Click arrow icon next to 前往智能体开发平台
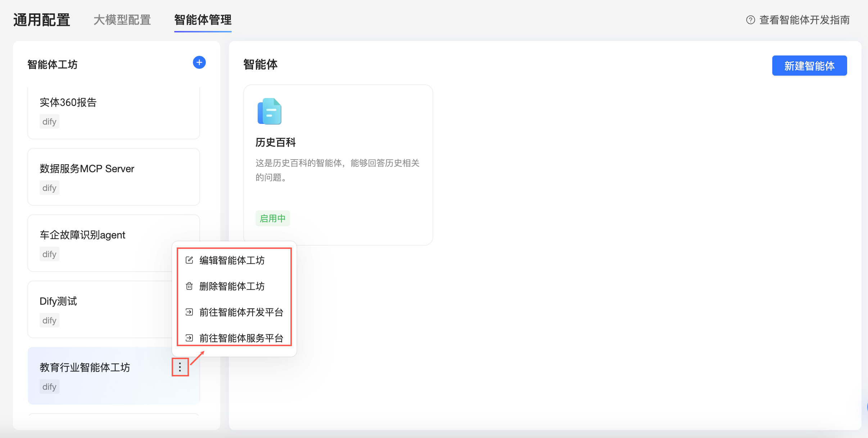 [x=189, y=312]
